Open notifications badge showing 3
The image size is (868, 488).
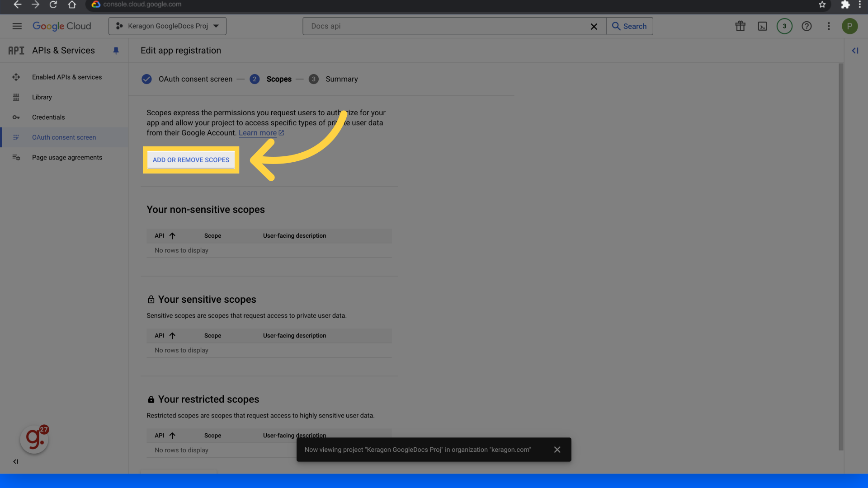pos(784,26)
